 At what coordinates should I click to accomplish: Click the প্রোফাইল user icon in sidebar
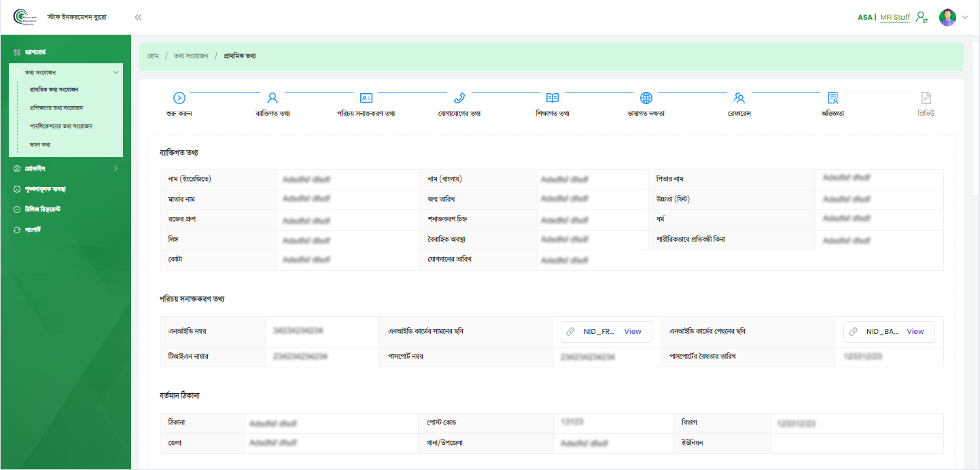pos(17,168)
